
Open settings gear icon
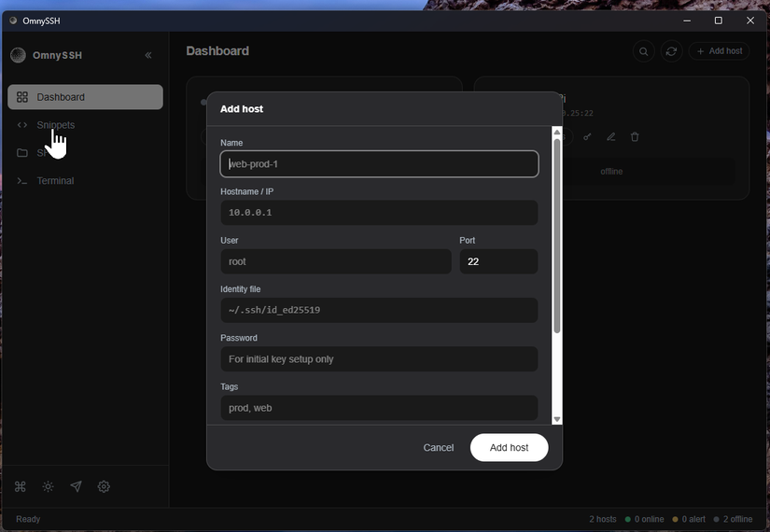(x=104, y=486)
